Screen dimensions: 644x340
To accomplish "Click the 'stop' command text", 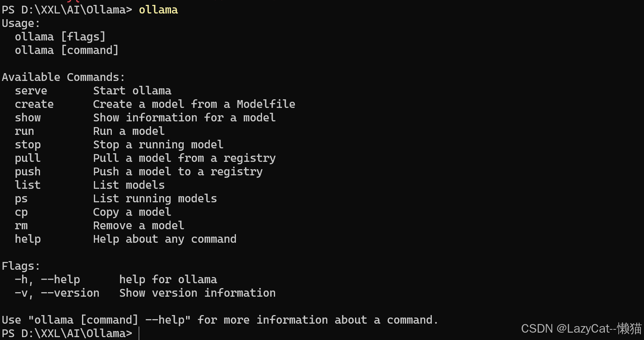I will pos(28,145).
